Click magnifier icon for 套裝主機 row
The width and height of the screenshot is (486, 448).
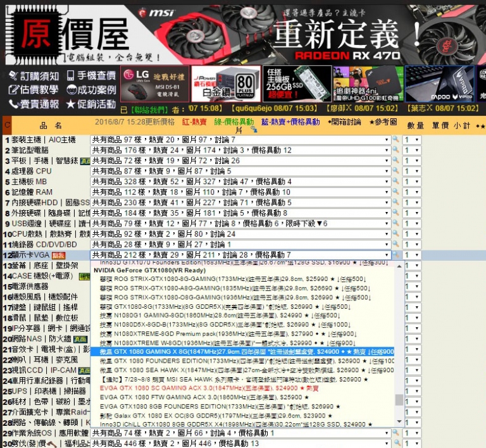[396, 139]
